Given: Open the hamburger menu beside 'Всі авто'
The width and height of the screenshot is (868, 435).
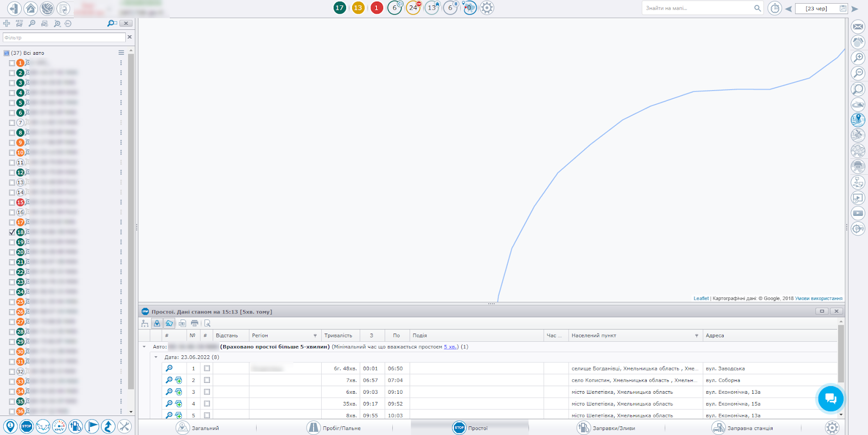Looking at the screenshot, I should (121, 53).
